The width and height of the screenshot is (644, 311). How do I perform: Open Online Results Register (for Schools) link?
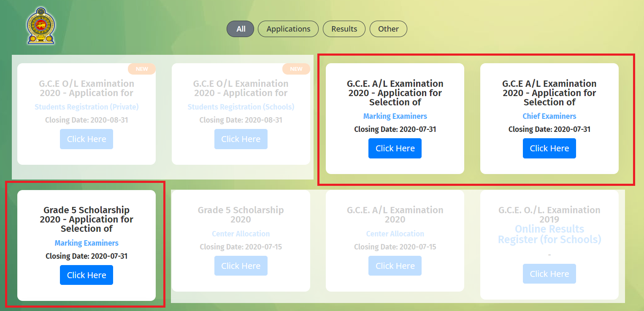tap(549, 234)
